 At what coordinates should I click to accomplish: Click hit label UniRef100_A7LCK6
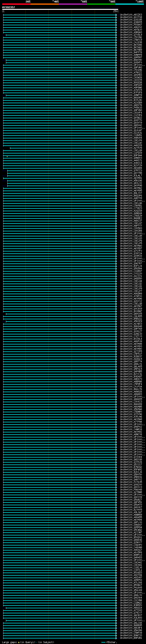pyautogui.click(x=131, y=583)
